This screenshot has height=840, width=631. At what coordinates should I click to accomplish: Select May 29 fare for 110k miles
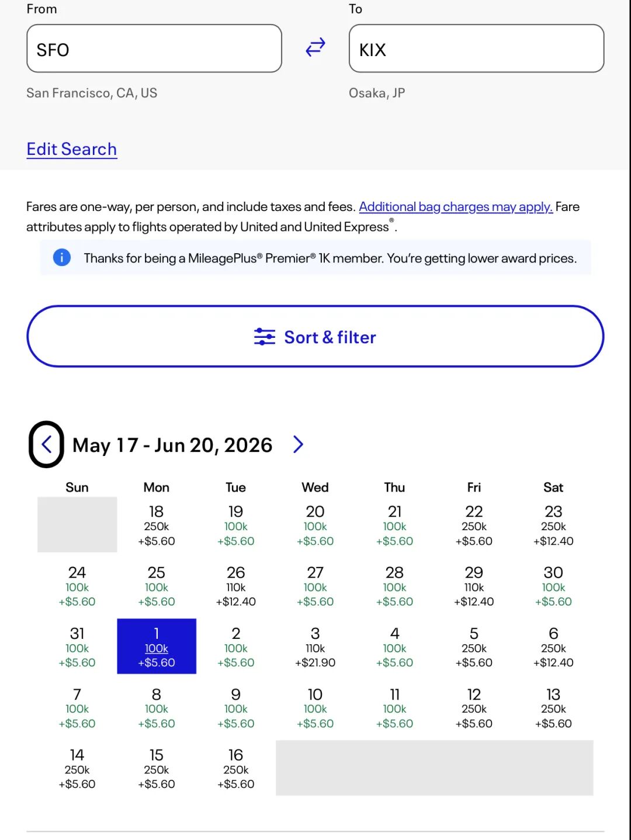pos(474,586)
